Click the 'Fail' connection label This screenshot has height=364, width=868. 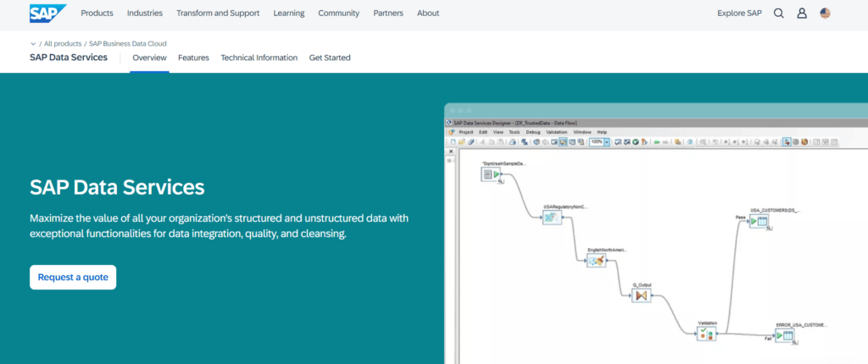pos(768,339)
